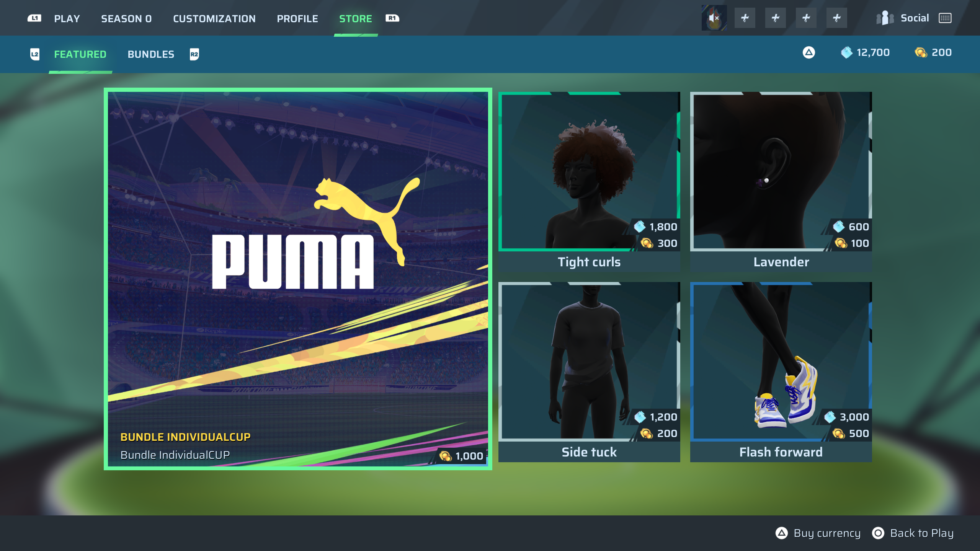This screenshot has height=551, width=980.
Task: Switch to BUNDLES store section
Action: [x=151, y=54]
